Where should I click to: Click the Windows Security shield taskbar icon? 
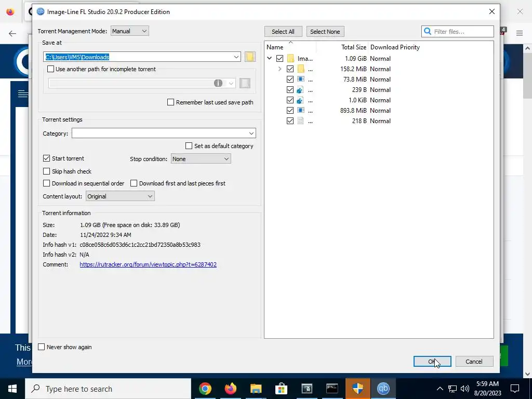[357, 389]
